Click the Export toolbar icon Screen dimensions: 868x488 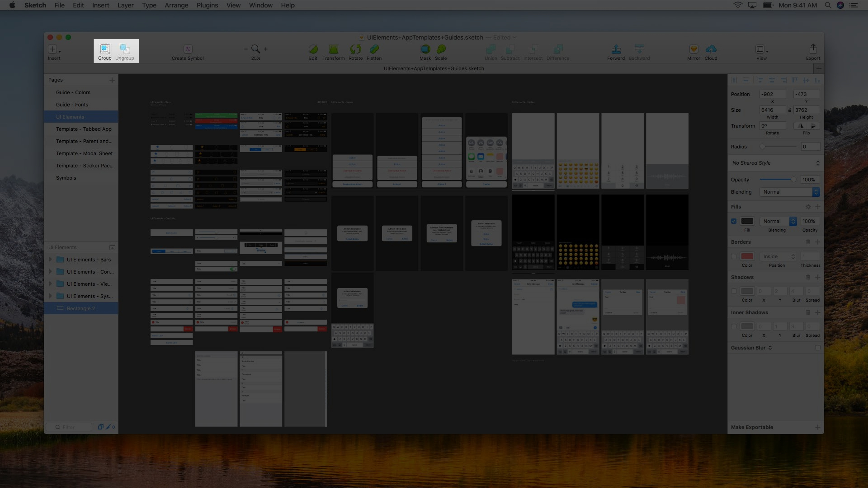point(813,49)
